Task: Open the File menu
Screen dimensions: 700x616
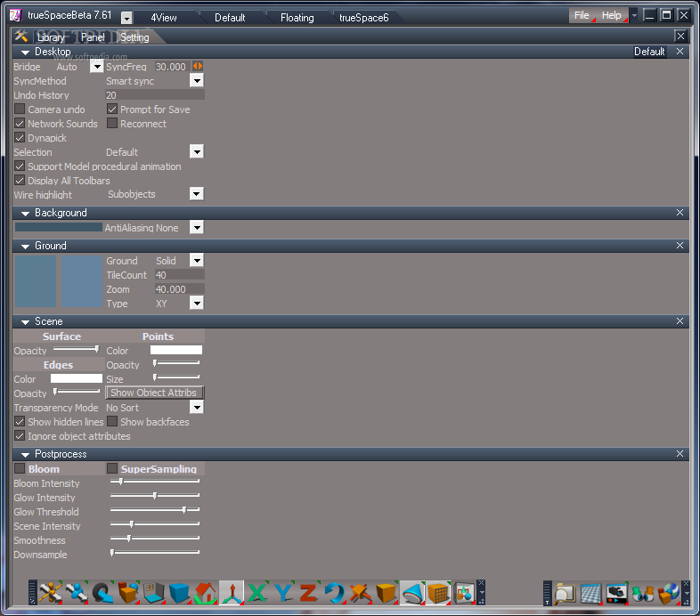Action: [x=582, y=16]
